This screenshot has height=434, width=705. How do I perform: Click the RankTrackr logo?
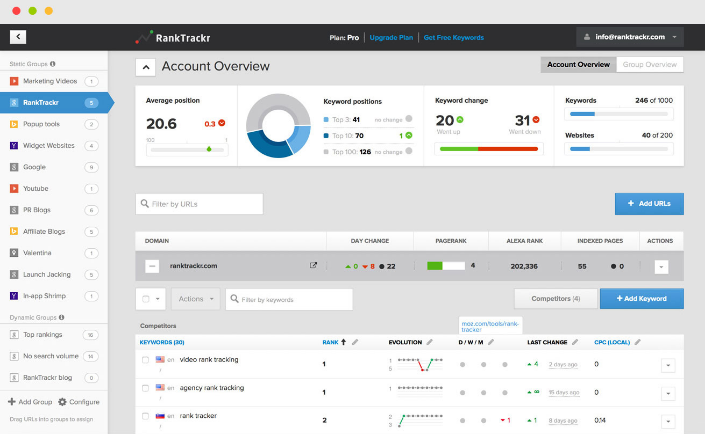[x=173, y=37]
